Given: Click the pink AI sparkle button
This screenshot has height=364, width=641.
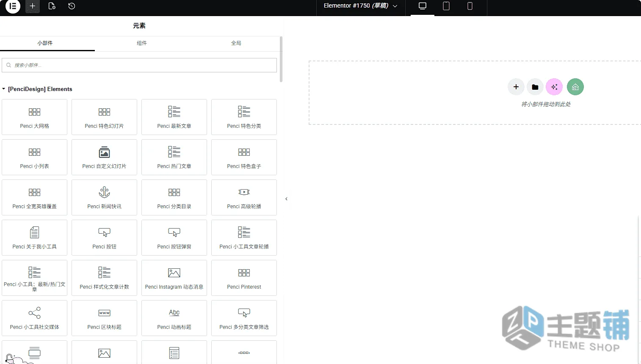Looking at the screenshot, I should (554, 87).
